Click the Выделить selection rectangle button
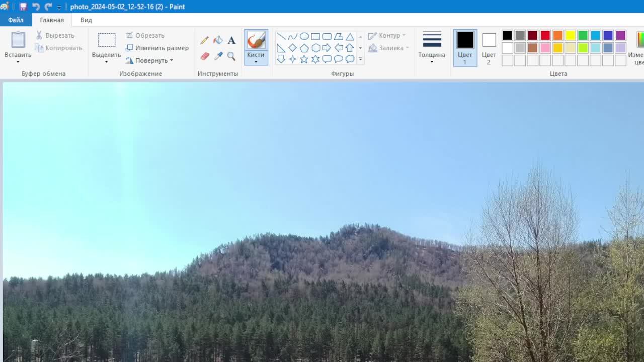 point(107,40)
